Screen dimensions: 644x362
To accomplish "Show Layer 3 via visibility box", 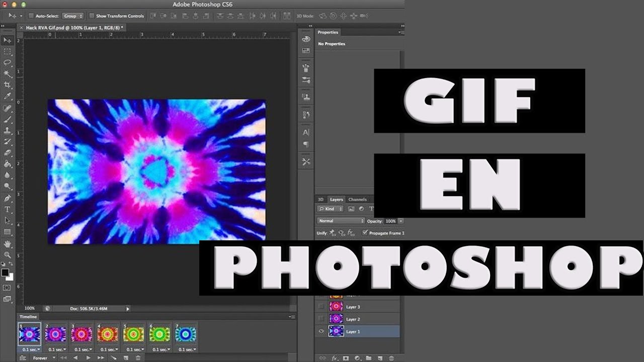I will click(321, 307).
